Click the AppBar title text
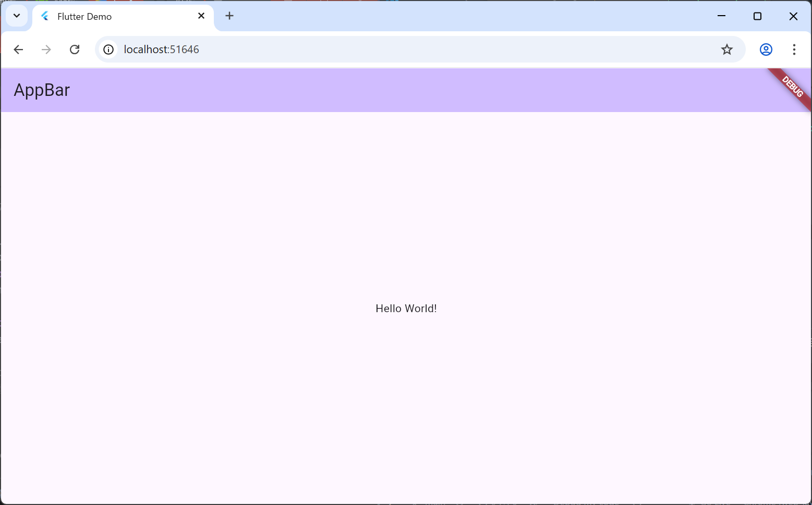The width and height of the screenshot is (812, 505). [42, 90]
